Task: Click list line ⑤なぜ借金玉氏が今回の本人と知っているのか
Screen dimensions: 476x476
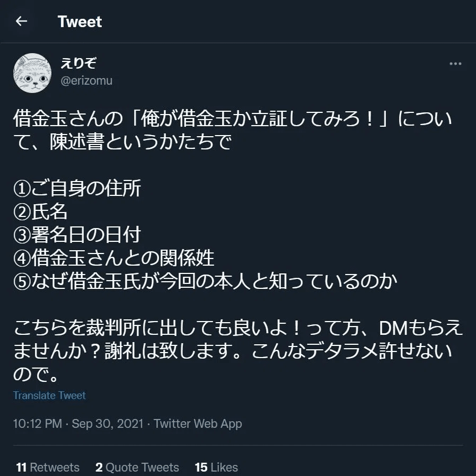Action: coord(205,281)
